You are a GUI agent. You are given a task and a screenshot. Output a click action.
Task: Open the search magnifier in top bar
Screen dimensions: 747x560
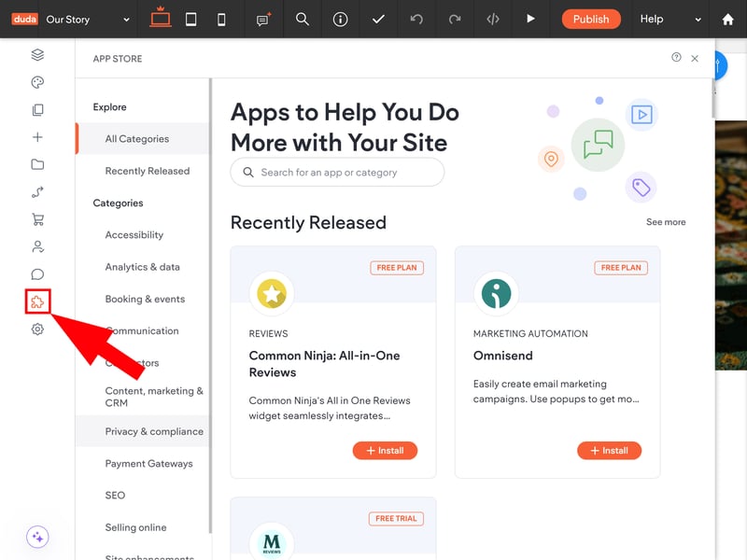(x=302, y=19)
